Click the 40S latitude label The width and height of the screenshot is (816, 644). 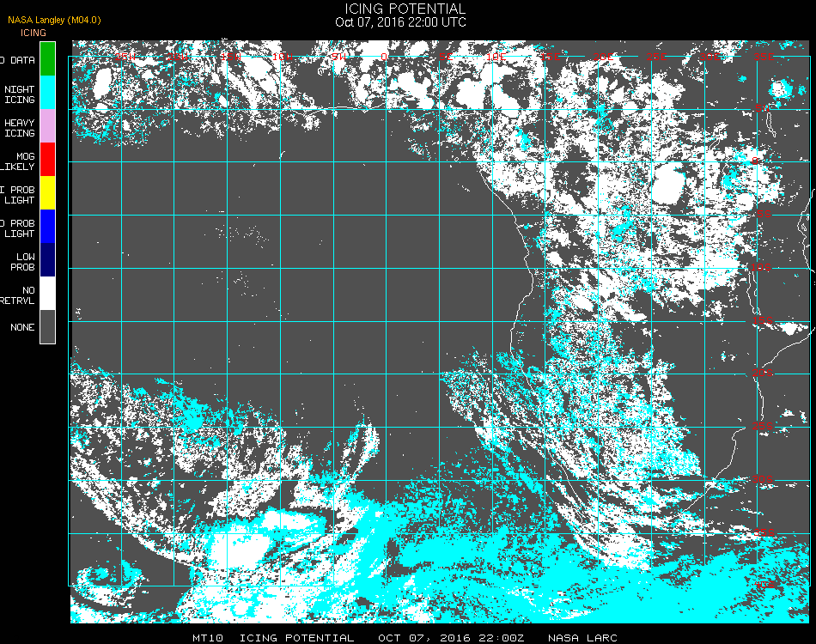pyautogui.click(x=764, y=586)
